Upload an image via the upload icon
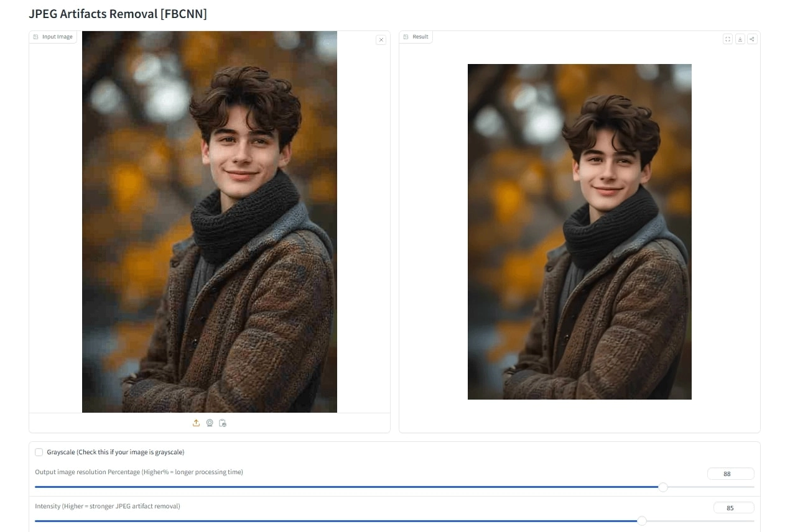 [x=197, y=423]
